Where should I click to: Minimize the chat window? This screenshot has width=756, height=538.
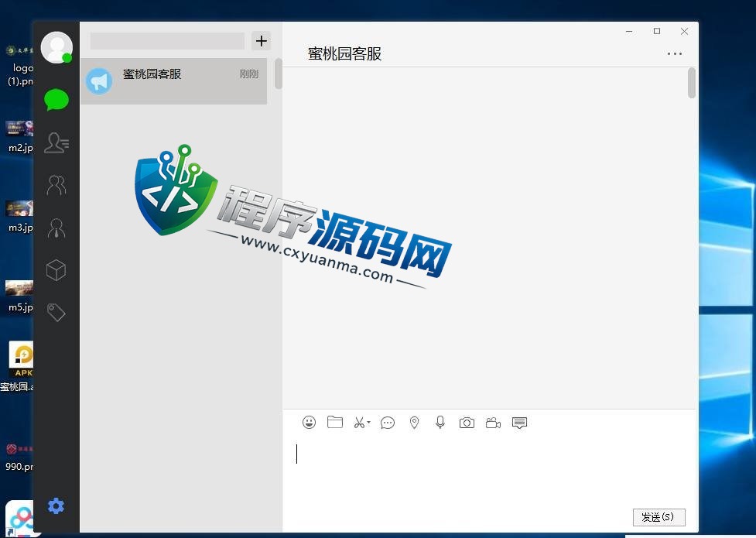pos(629,32)
